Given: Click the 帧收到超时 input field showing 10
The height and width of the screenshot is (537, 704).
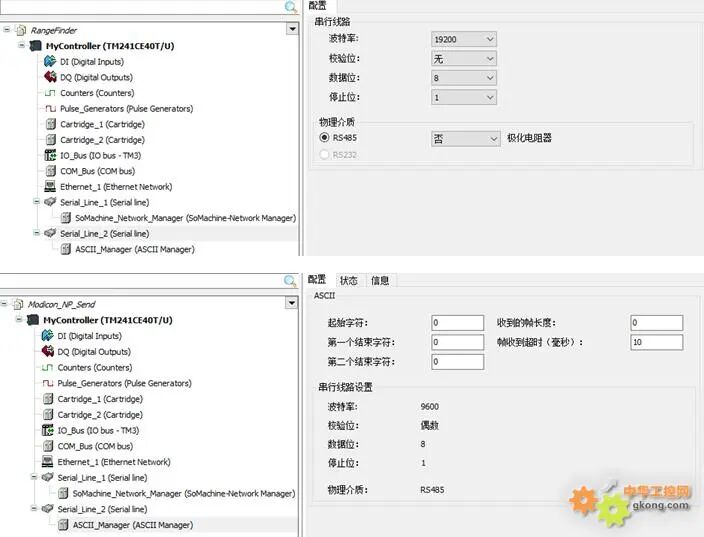Looking at the screenshot, I should pyautogui.click(x=656, y=342).
